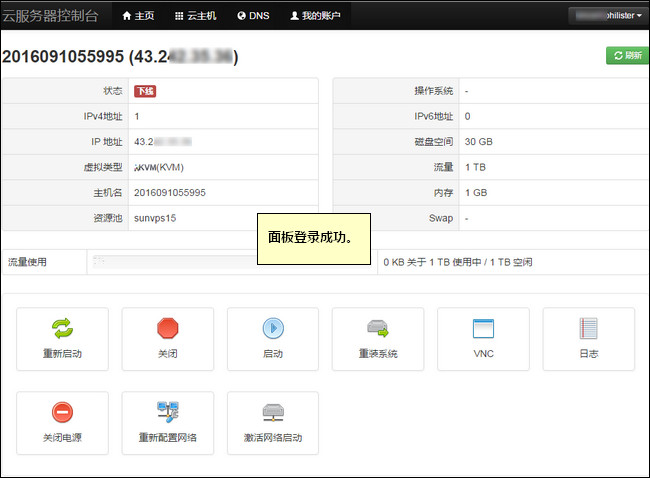Click the red 下线 status badge
Screen dimensions: 650x478
pyautogui.click(x=145, y=91)
